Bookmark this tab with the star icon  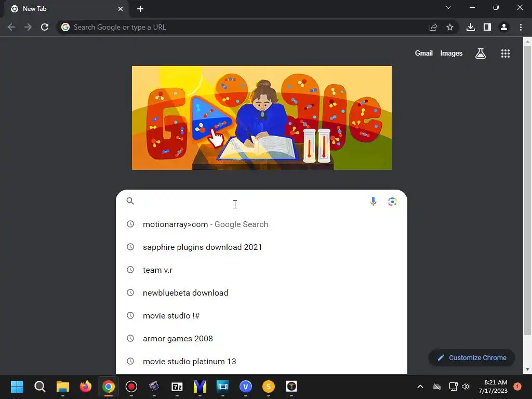point(450,27)
